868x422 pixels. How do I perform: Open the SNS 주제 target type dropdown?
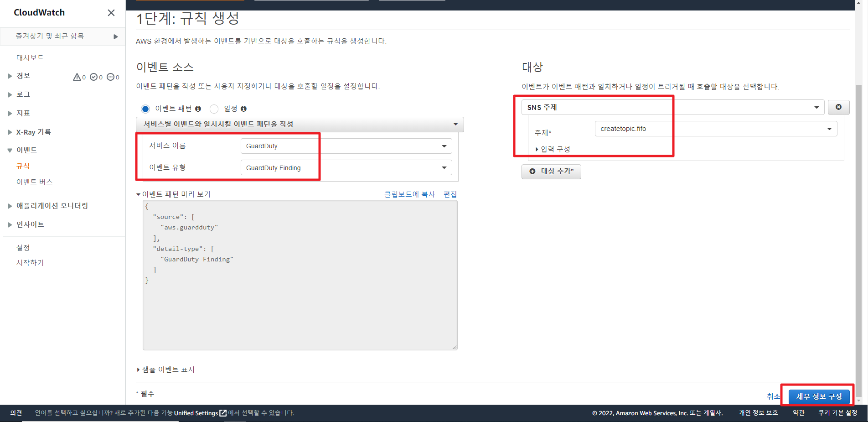pyautogui.click(x=672, y=107)
